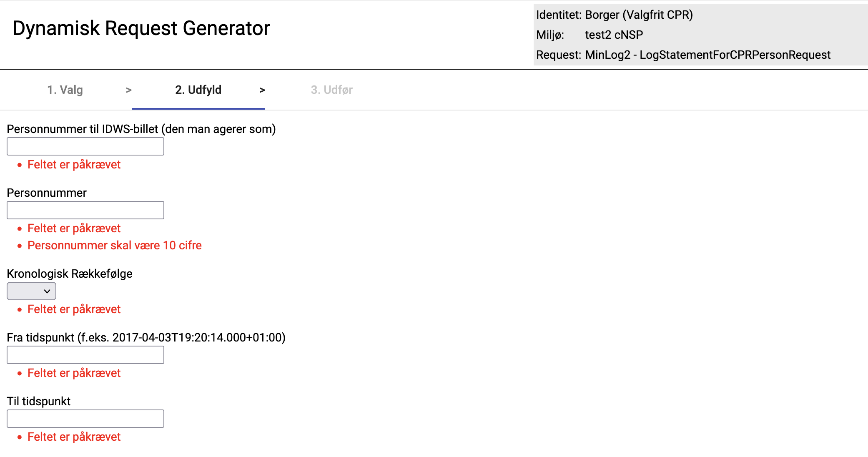Click the Kronologisk Rækkefølge label
Viewport: 868px width, 457px height.
pos(70,274)
